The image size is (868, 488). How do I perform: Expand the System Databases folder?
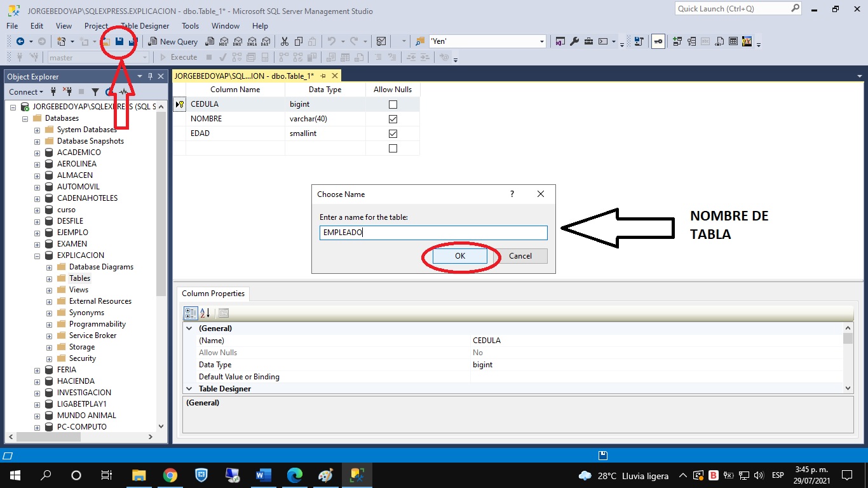tap(37, 130)
